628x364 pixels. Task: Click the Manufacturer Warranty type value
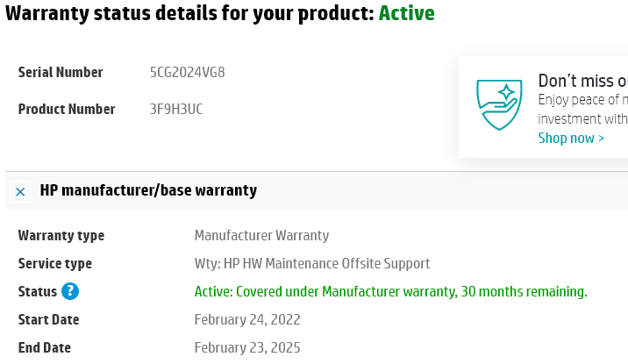click(x=261, y=235)
